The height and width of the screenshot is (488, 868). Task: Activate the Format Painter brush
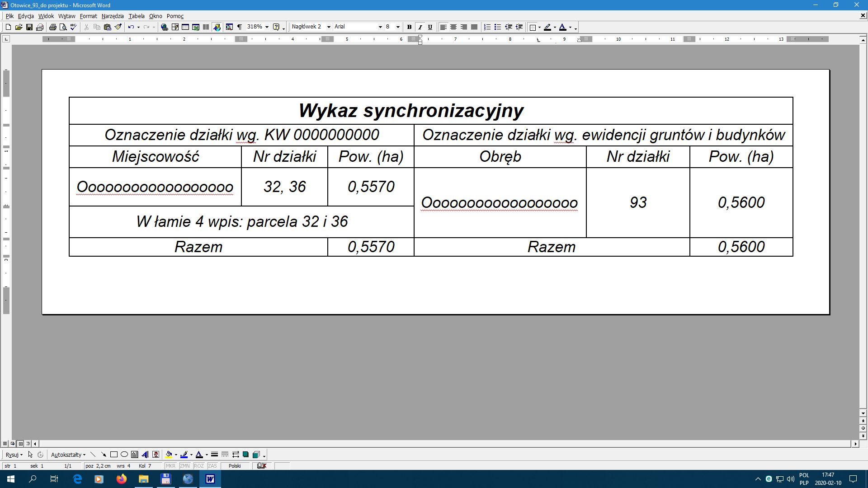[x=118, y=27]
